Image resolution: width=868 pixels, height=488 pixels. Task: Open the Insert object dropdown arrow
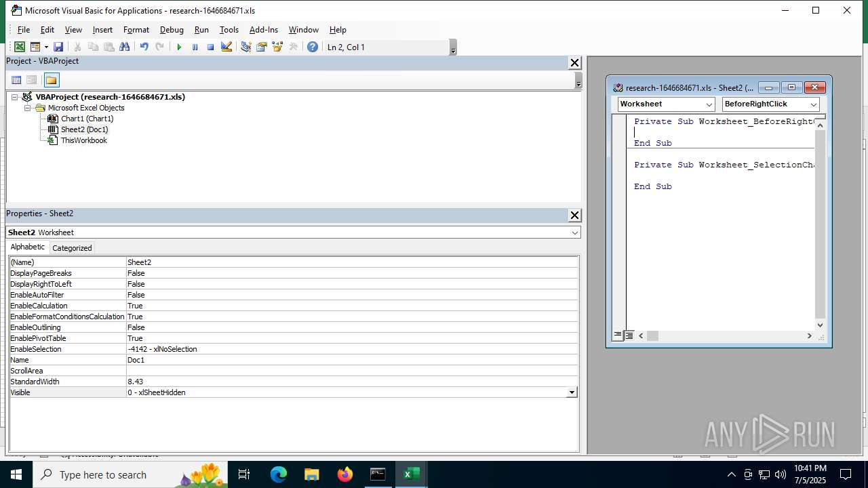click(46, 47)
